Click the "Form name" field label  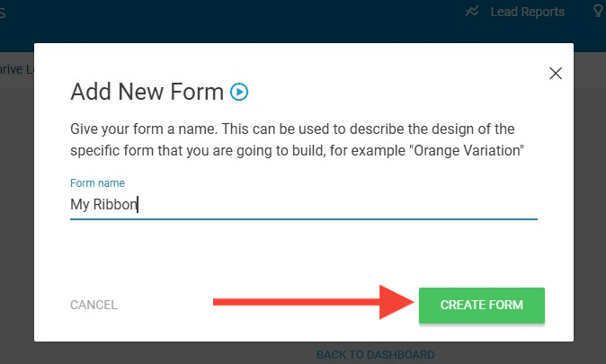(x=97, y=183)
